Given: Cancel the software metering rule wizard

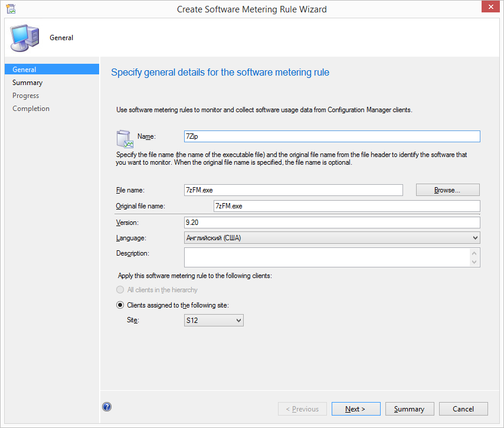Looking at the screenshot, I should tap(463, 409).
